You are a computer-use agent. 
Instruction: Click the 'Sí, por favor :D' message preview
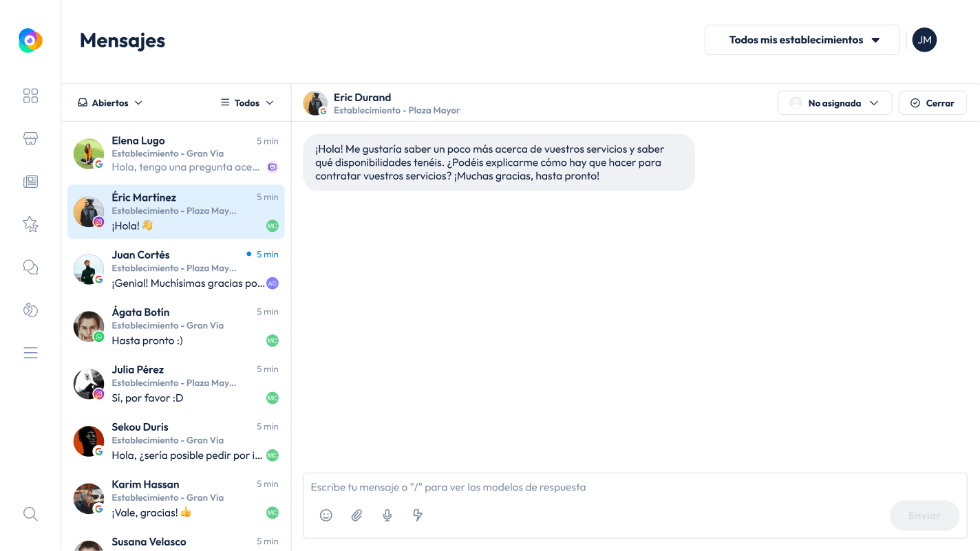coord(147,398)
